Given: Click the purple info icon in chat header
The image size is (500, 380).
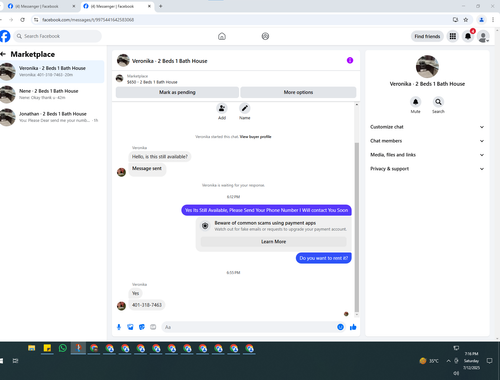Looking at the screenshot, I should pyautogui.click(x=350, y=60).
